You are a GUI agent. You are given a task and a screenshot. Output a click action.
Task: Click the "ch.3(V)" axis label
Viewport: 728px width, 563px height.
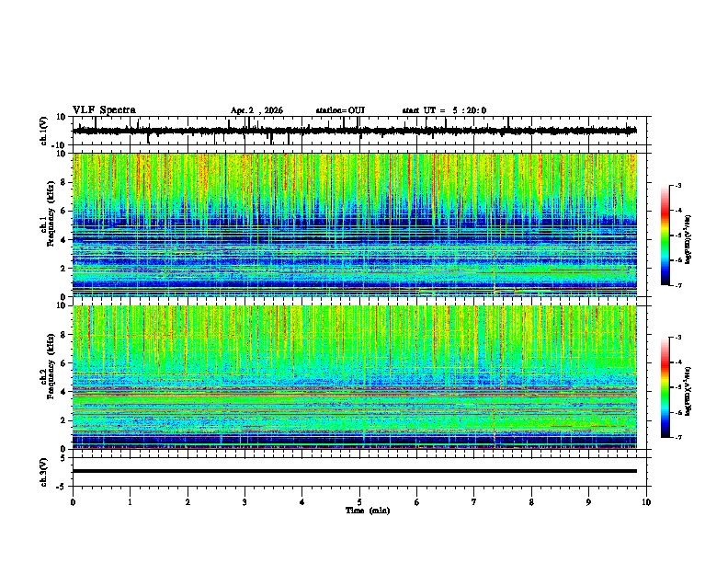(x=44, y=472)
